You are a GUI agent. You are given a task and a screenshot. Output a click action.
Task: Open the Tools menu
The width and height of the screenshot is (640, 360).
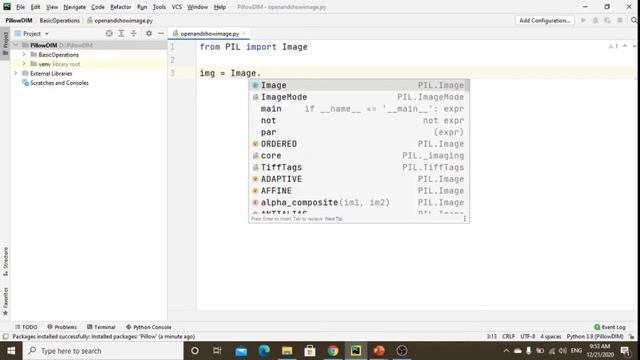tap(159, 7)
